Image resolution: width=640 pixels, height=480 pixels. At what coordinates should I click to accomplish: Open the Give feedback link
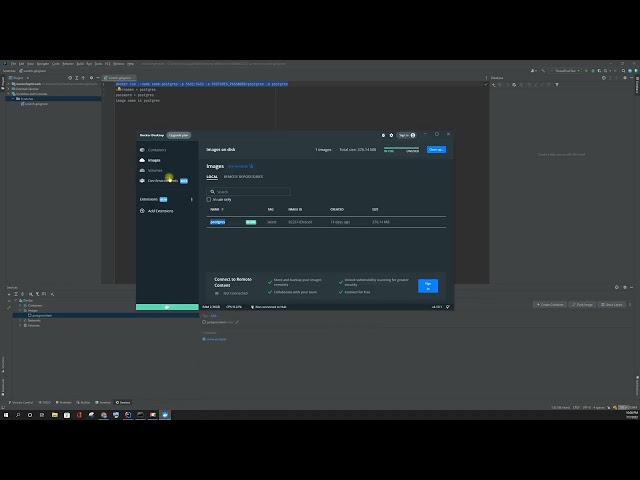240,166
